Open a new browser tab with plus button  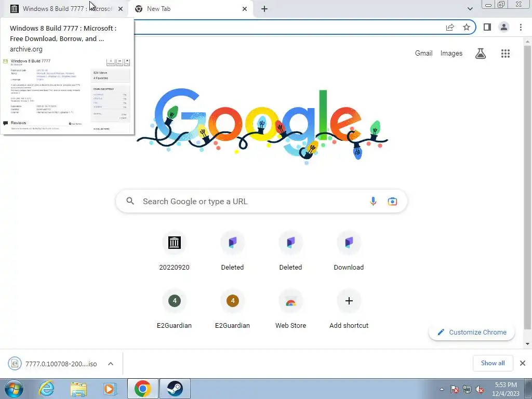click(264, 9)
